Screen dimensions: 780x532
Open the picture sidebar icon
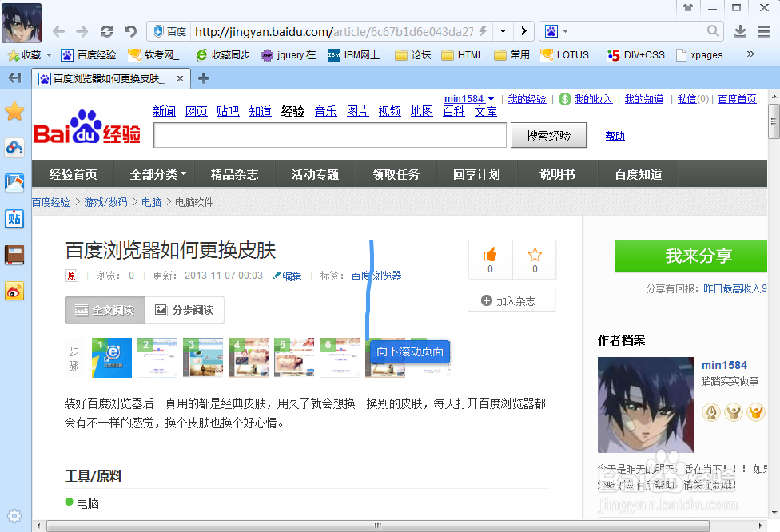[x=14, y=183]
